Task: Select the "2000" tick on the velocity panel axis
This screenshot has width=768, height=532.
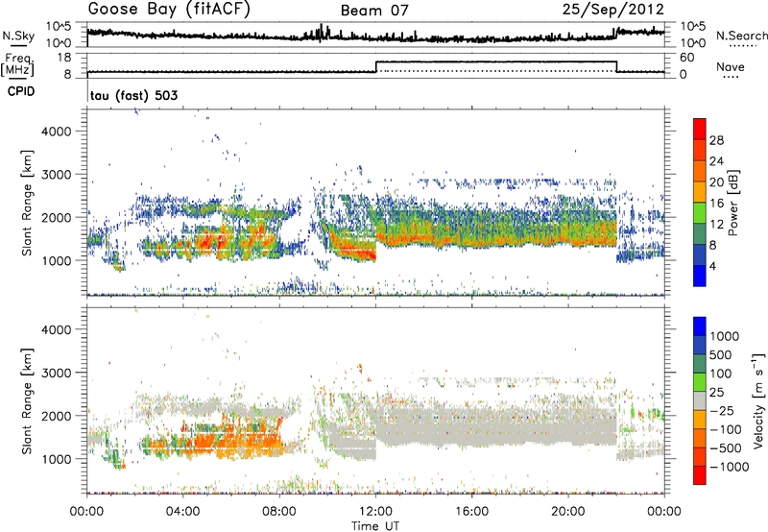Action: coord(56,416)
